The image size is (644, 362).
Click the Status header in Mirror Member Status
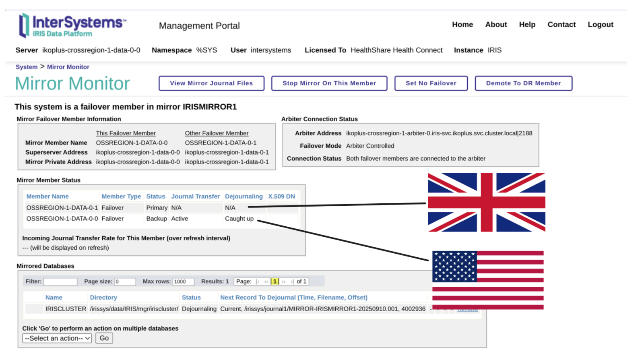click(x=156, y=197)
